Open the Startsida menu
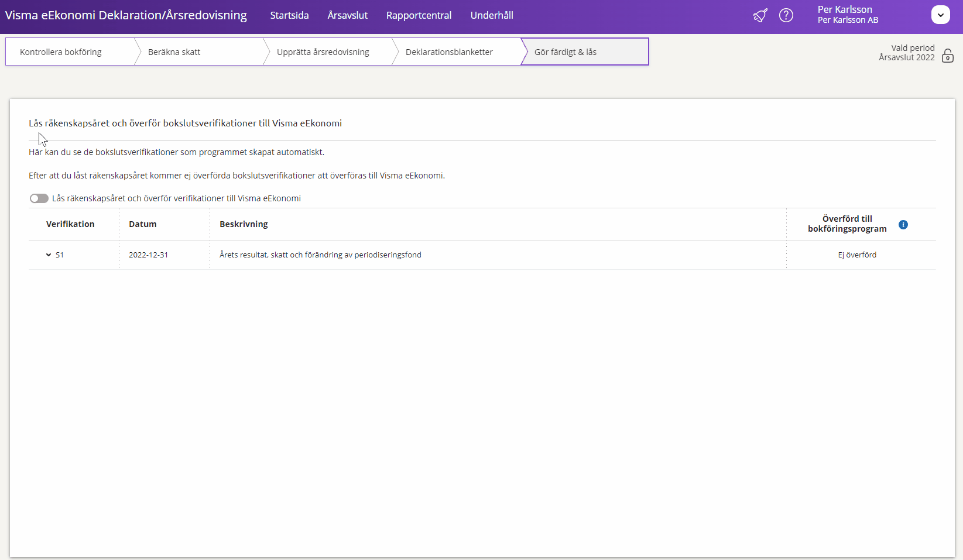The image size is (963, 560). (289, 16)
